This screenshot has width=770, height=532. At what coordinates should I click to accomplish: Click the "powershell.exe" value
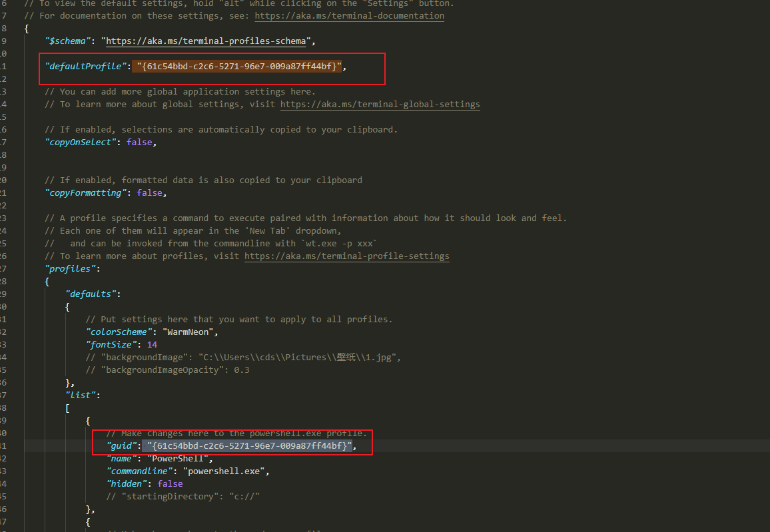[224, 471]
